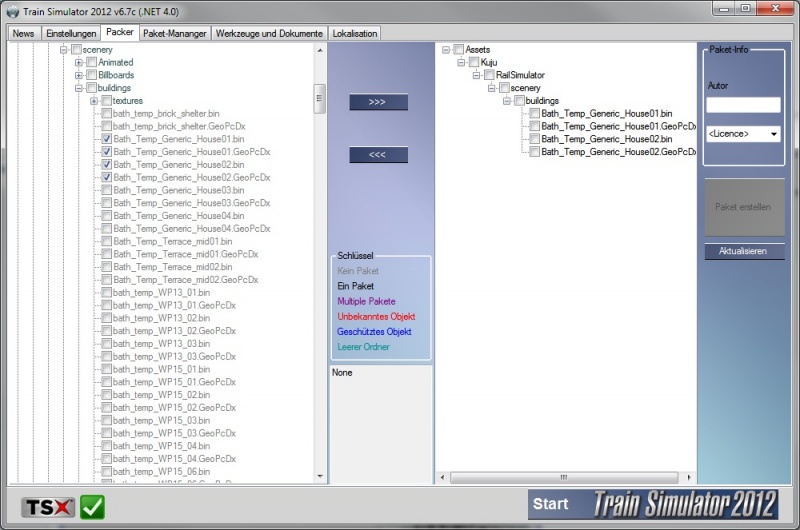This screenshot has height=530, width=800.
Task: Select bath_temp_WP13_01.bin in the tree
Action: 161,292
